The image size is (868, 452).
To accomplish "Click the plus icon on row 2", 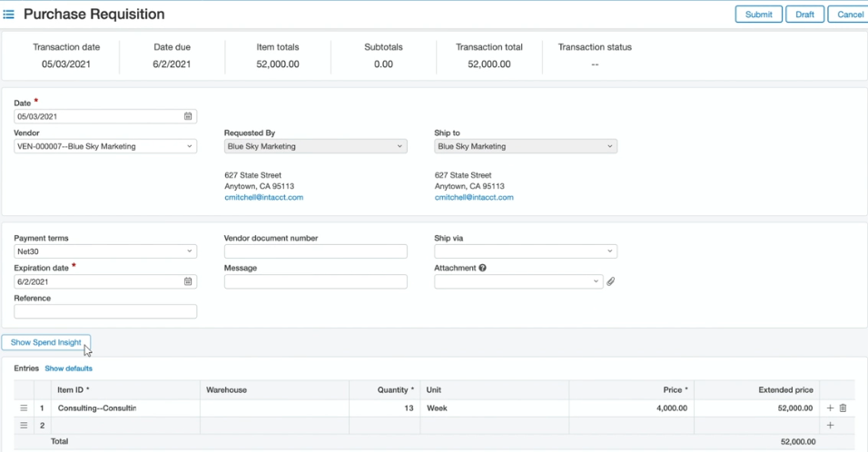I will pos(830,425).
